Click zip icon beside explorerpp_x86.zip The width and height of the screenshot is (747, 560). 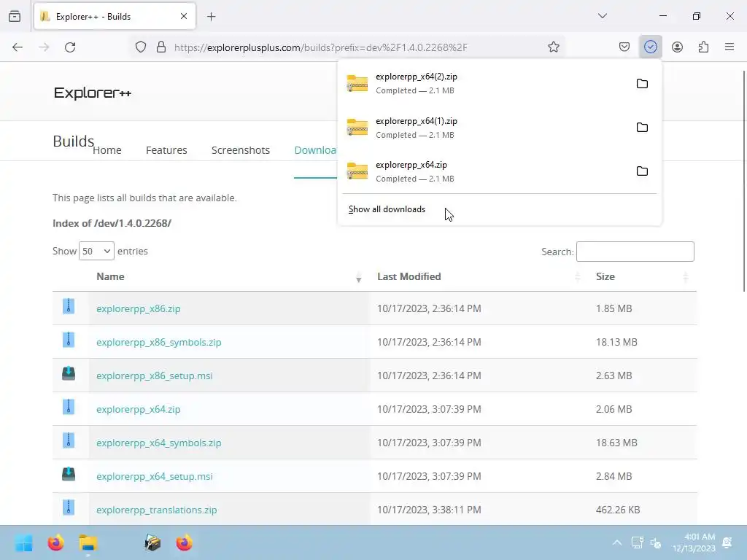[x=69, y=306]
